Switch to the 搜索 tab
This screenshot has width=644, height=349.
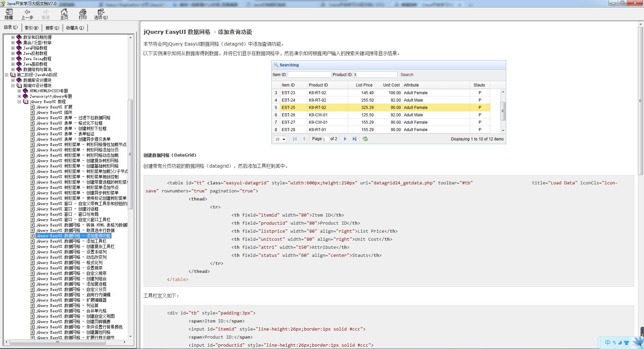tap(52, 28)
